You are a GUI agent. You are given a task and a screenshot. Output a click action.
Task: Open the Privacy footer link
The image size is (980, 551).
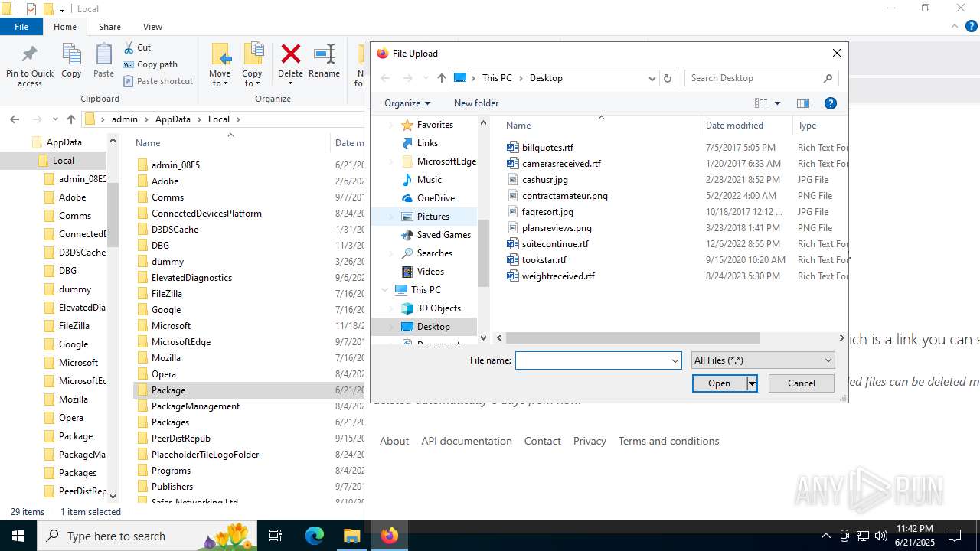tap(590, 441)
